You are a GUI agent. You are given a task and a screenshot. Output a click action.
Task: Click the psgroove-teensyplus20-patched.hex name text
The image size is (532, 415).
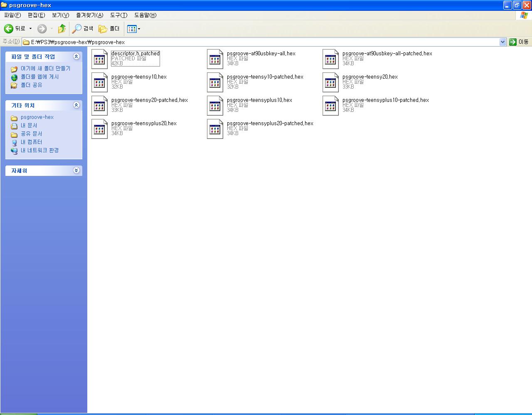(270, 124)
